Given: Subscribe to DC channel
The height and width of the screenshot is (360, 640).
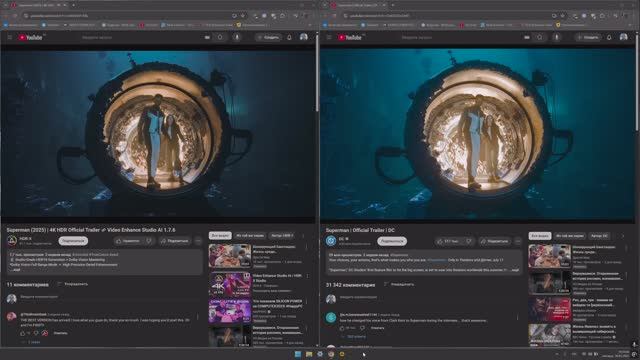Looking at the screenshot, I should [392, 241].
